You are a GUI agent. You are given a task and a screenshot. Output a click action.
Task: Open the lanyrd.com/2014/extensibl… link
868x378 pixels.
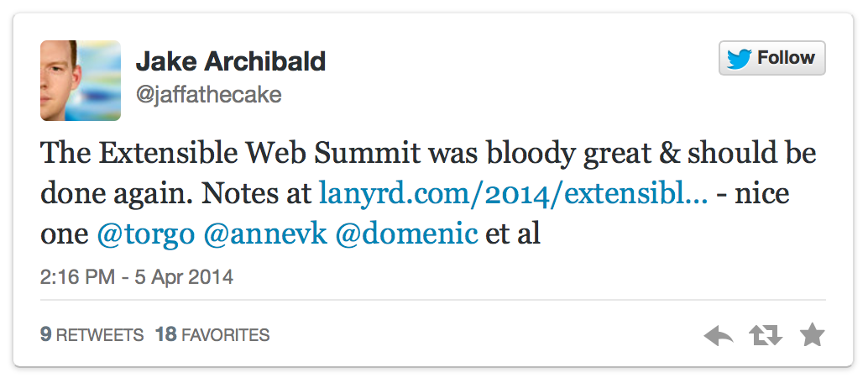(x=513, y=194)
